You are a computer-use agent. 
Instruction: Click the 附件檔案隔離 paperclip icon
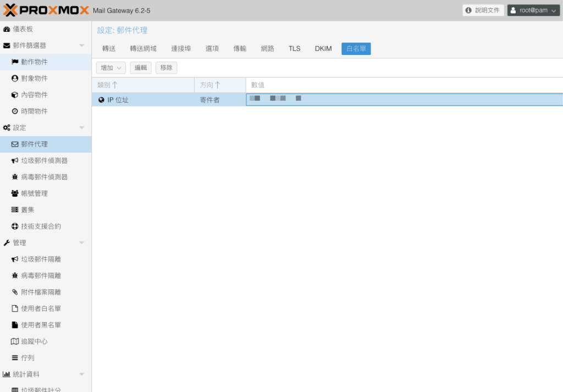click(15, 292)
